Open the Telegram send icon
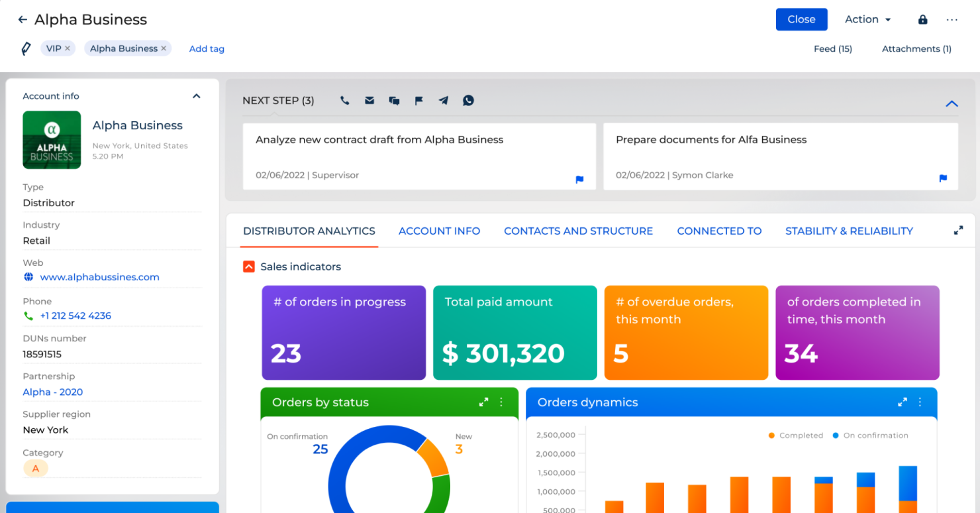The image size is (980, 513). (443, 100)
